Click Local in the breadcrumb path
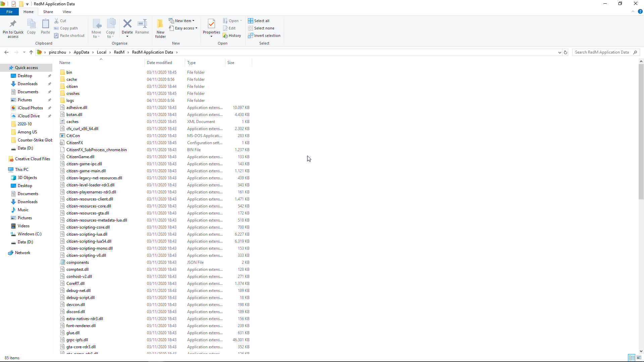Image resolution: width=644 pixels, height=362 pixels. tap(102, 52)
